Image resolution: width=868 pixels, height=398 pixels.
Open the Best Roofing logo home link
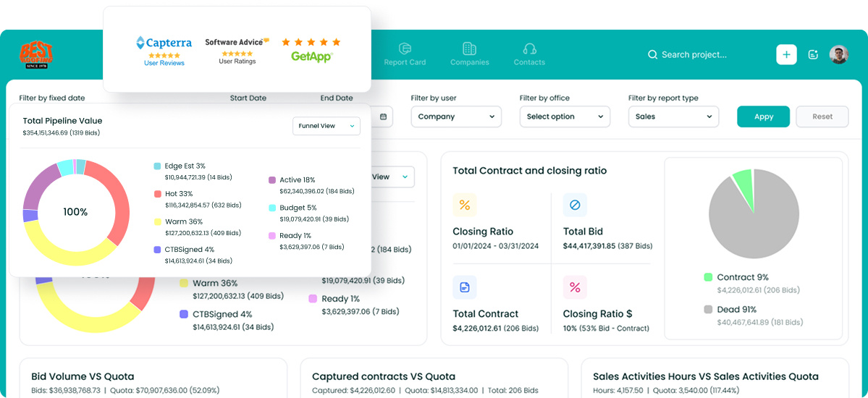pyautogui.click(x=36, y=55)
